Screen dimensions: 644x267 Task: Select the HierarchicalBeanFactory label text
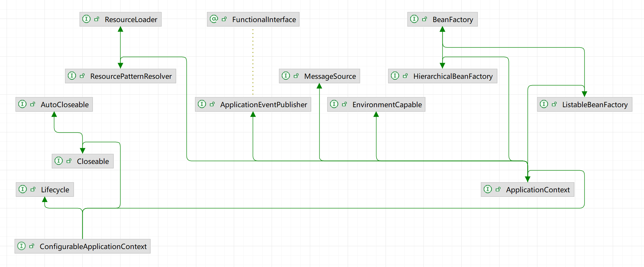453,76
